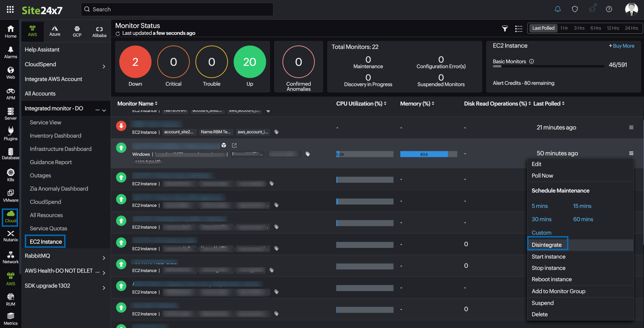Click the refresh icon beside Last updated

tap(118, 33)
